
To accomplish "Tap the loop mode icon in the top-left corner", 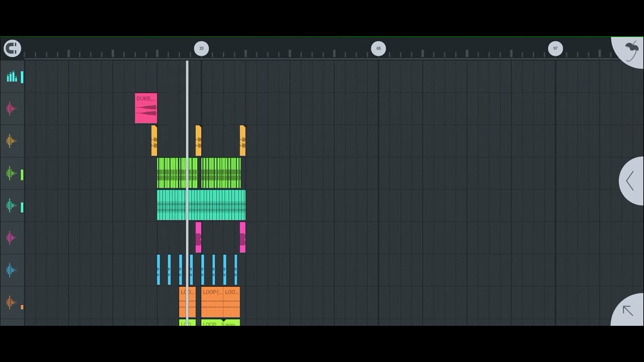I will pos(12,48).
